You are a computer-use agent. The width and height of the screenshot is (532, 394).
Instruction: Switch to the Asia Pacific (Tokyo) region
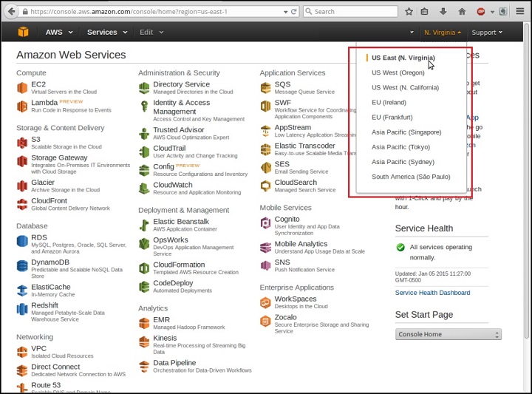point(400,147)
